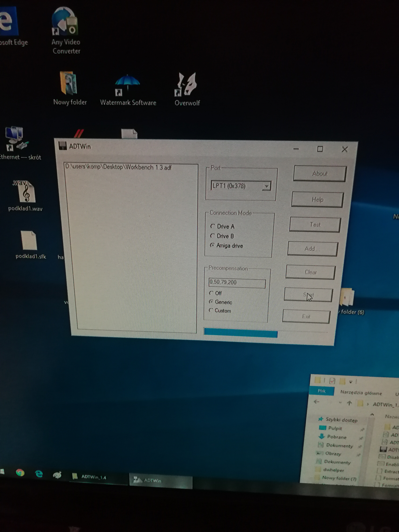Click the blue transfer progress bar

click(241, 333)
